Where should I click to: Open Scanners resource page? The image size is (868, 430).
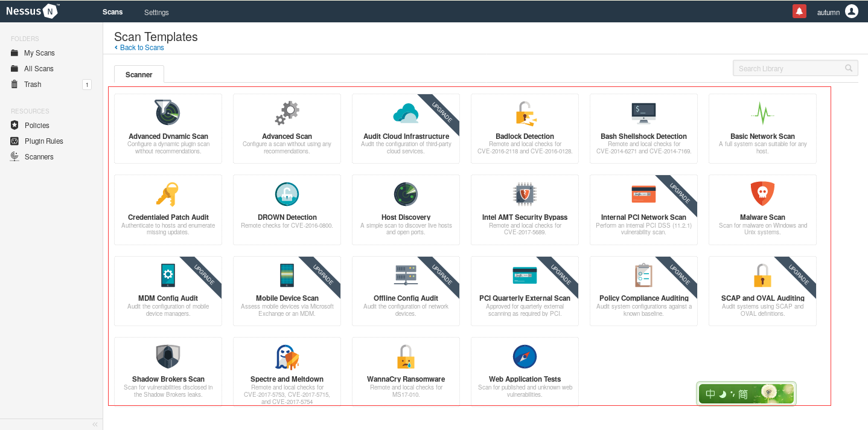(x=39, y=157)
